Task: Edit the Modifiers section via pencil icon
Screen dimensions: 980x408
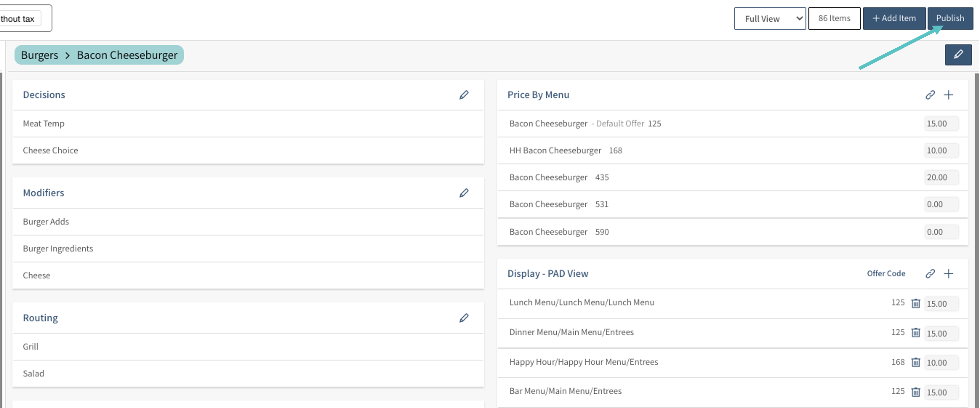Action: pos(463,193)
